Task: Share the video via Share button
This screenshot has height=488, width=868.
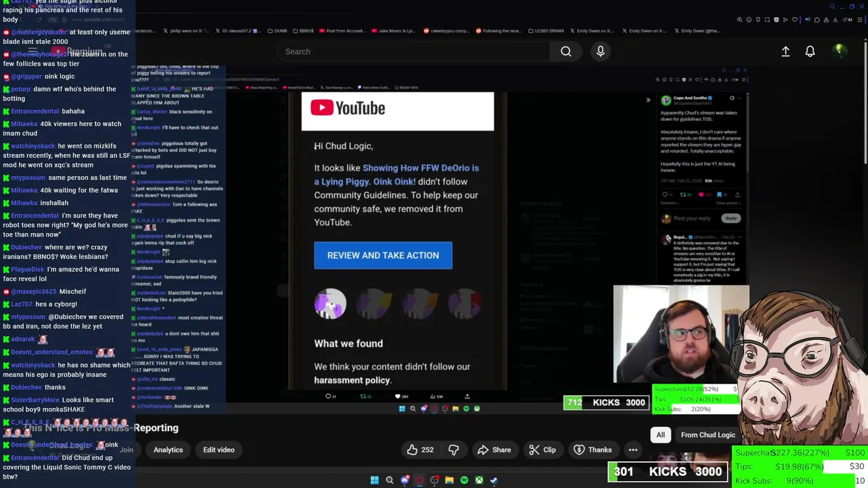Action: 494,449
